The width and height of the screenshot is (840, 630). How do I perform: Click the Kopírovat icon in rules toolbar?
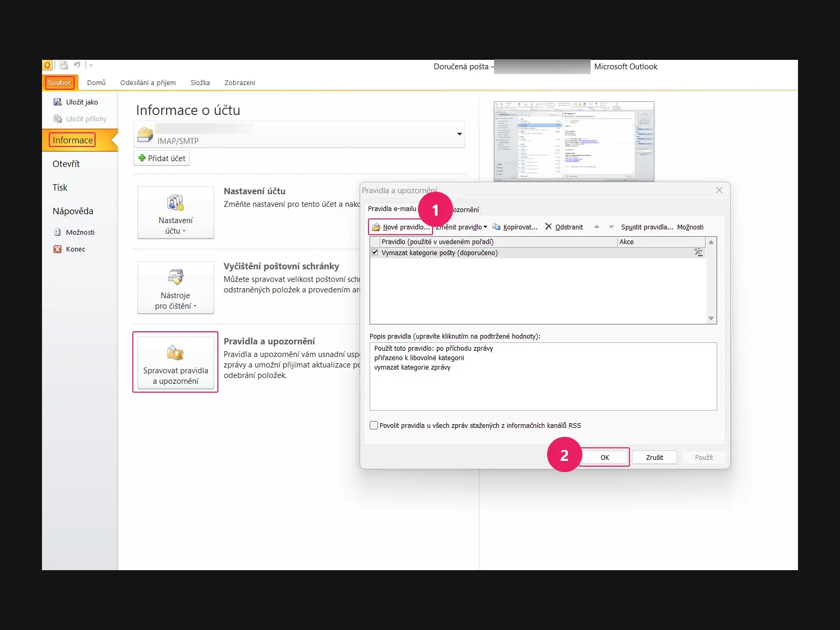[496, 227]
